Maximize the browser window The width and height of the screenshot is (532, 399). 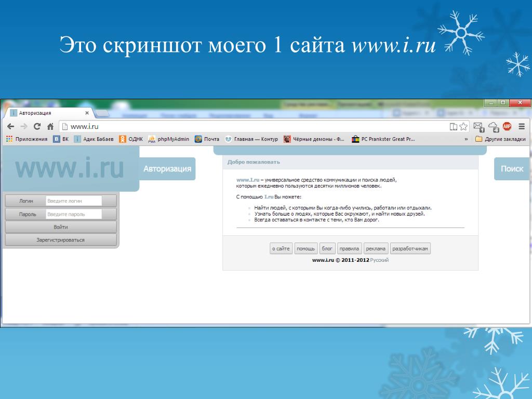point(503,102)
